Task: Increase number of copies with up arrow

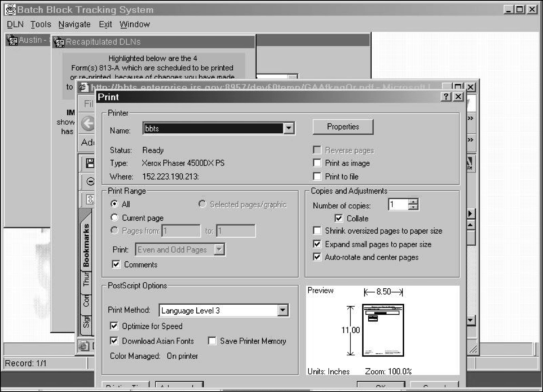Action: tap(413, 202)
